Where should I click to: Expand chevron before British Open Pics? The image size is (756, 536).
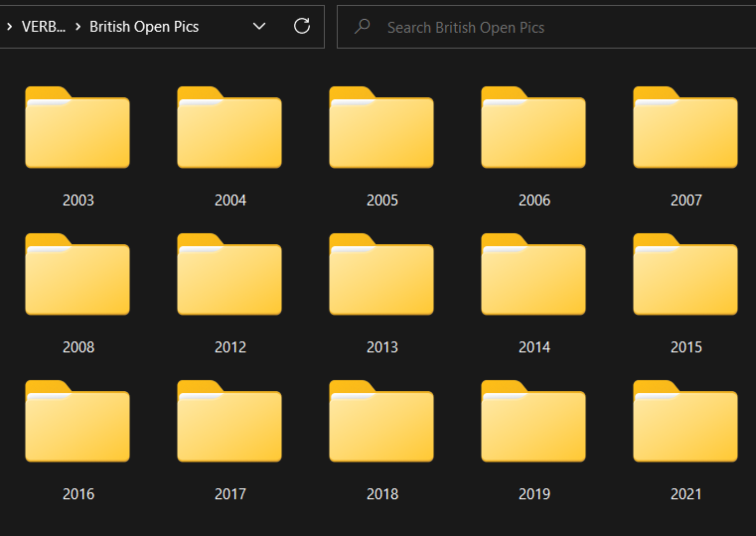[77, 27]
